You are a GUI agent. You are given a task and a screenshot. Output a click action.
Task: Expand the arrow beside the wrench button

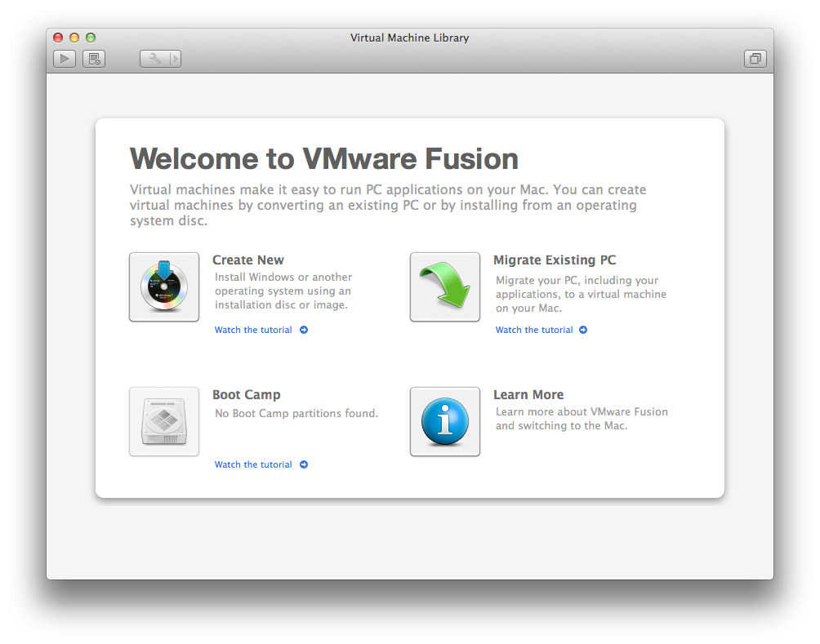tap(176, 59)
